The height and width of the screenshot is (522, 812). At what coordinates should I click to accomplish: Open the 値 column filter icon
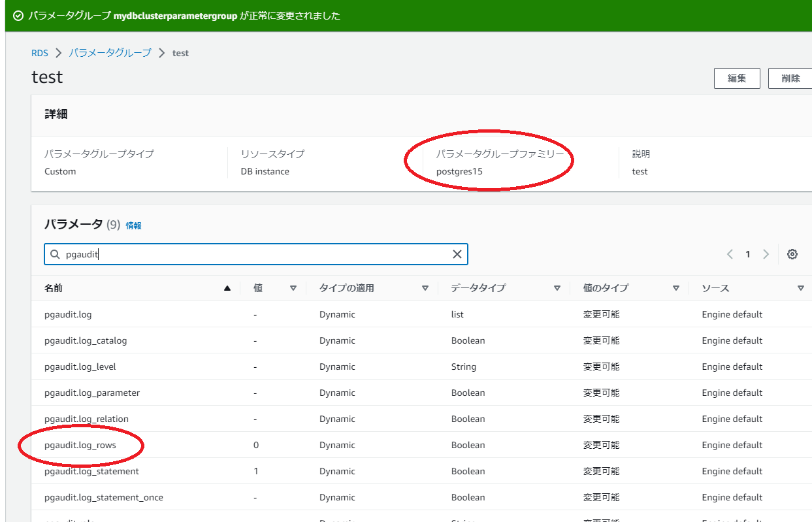[x=293, y=287]
